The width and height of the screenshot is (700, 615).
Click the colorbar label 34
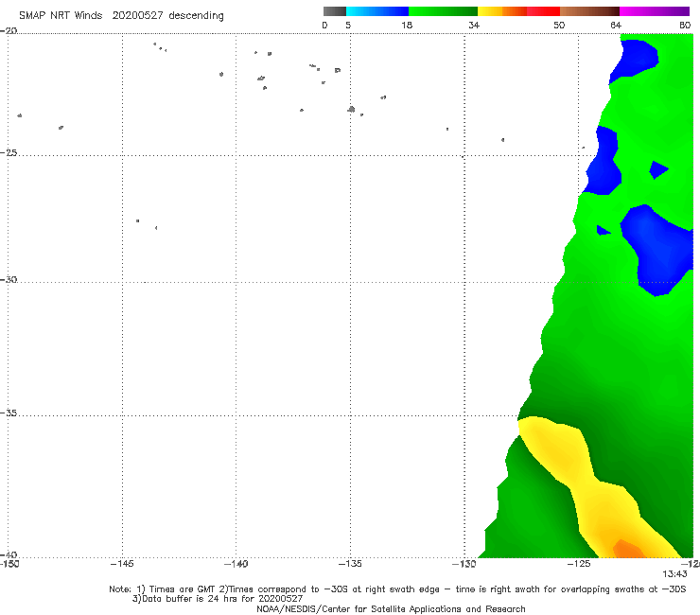coord(474,26)
